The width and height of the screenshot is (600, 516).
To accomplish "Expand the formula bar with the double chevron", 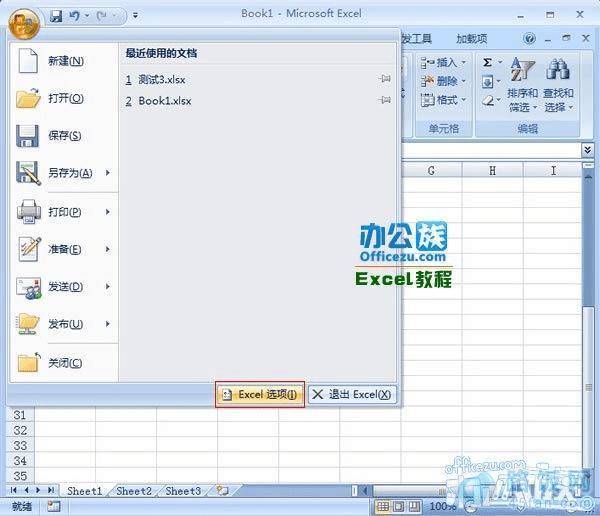I will (x=587, y=150).
